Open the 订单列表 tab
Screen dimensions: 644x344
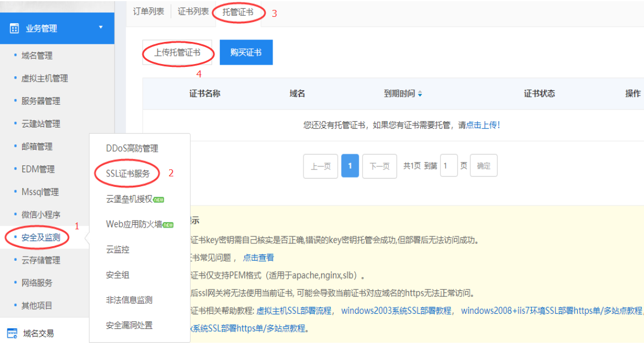pyautogui.click(x=149, y=10)
